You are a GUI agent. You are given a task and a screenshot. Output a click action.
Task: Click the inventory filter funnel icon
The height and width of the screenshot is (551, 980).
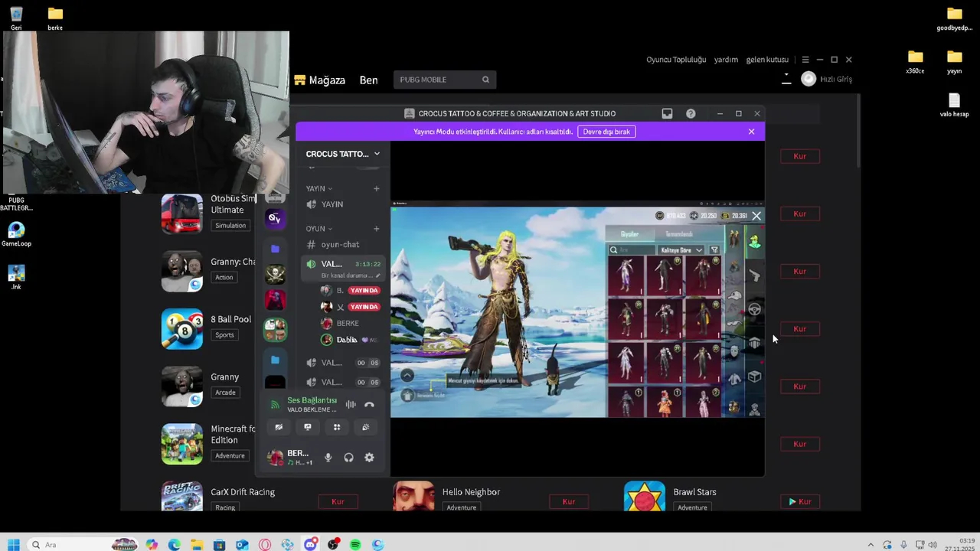(x=714, y=250)
